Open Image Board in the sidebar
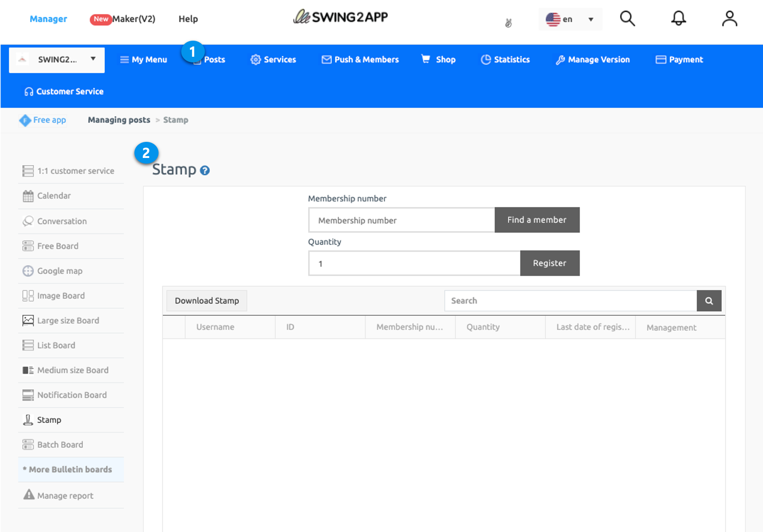Screen dimensions: 763x532 [x=61, y=296]
